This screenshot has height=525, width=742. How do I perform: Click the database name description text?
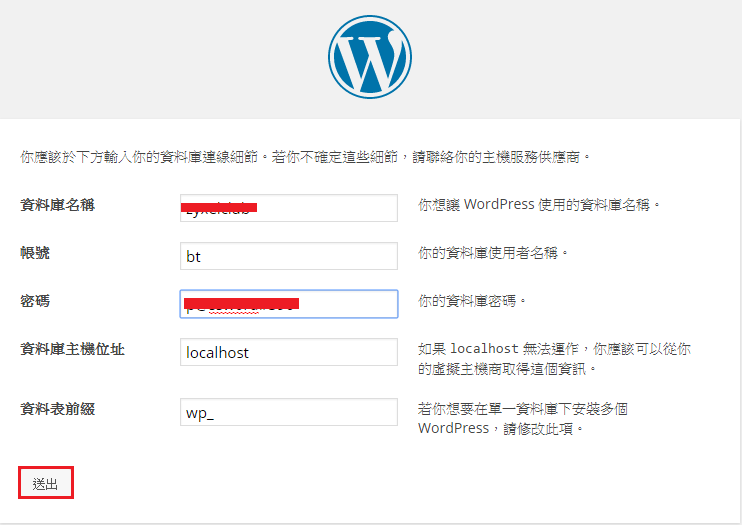539,205
